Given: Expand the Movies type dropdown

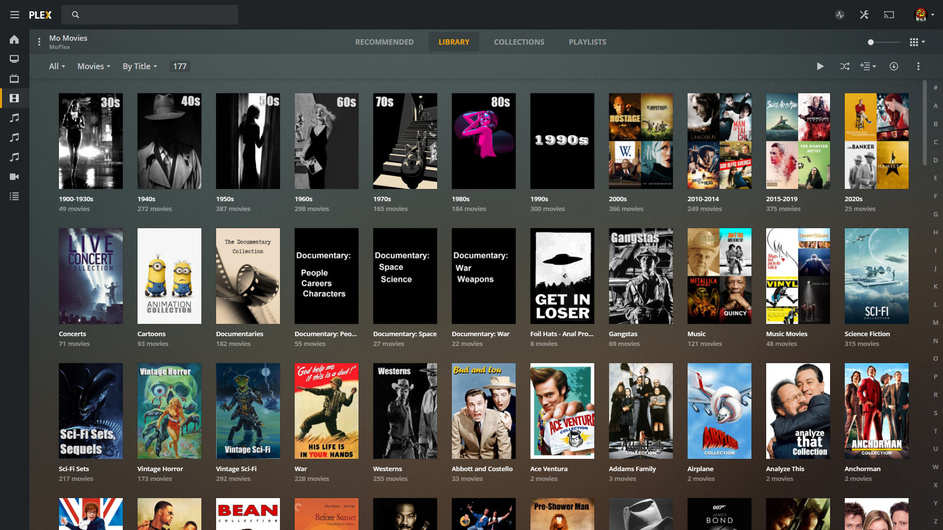Looking at the screenshot, I should click(93, 66).
